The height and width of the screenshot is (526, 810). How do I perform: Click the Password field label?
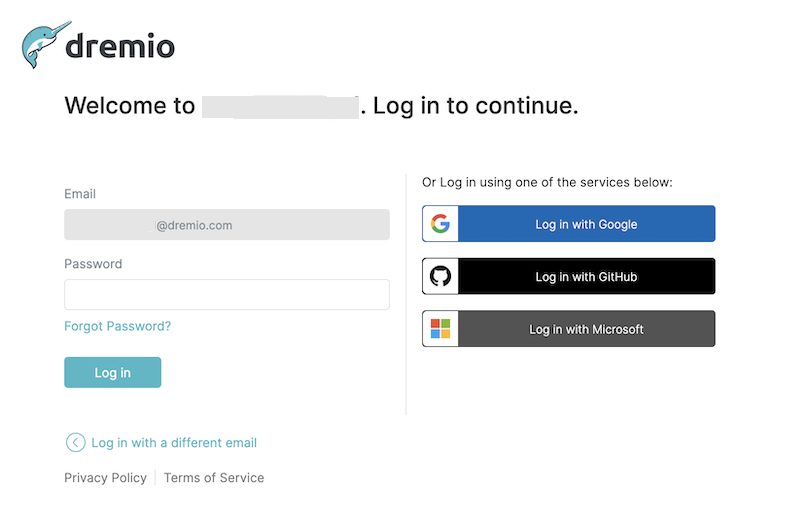[x=93, y=264]
